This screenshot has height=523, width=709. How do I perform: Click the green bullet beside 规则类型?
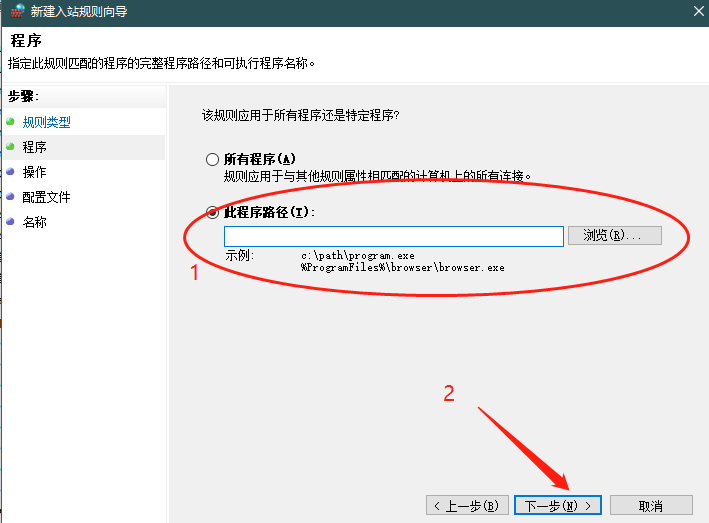click(10, 121)
